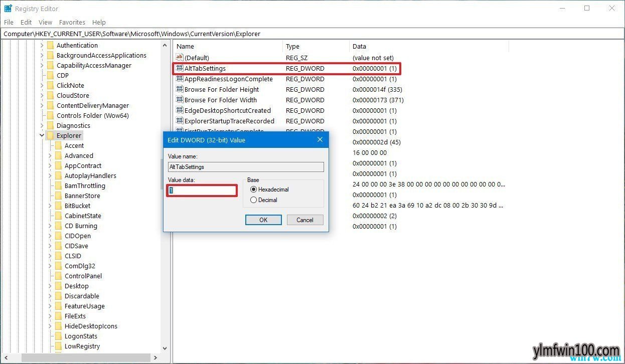Click the ContentDeliveryManager folder icon
The image size is (625, 364).
point(50,105)
